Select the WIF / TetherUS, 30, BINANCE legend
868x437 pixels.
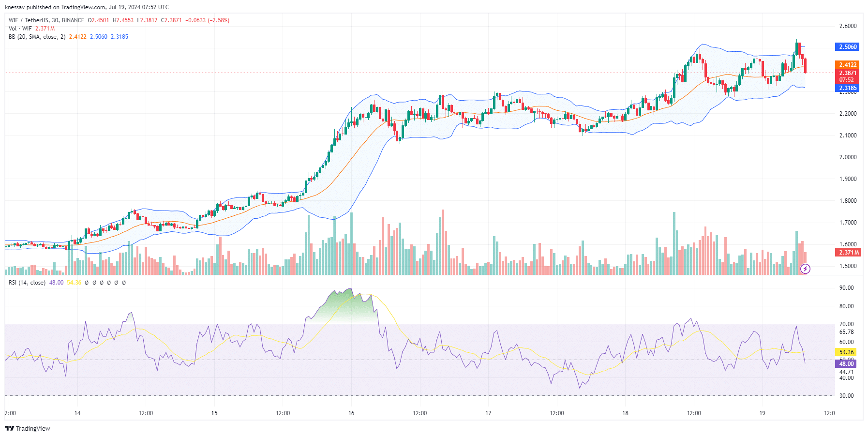pos(46,20)
